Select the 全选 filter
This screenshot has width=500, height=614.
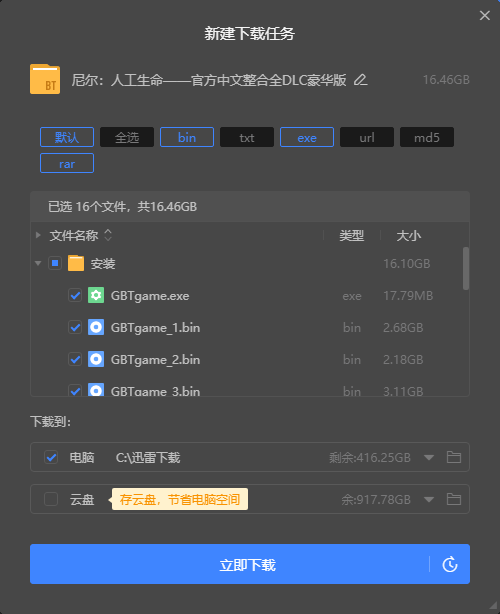(x=127, y=137)
